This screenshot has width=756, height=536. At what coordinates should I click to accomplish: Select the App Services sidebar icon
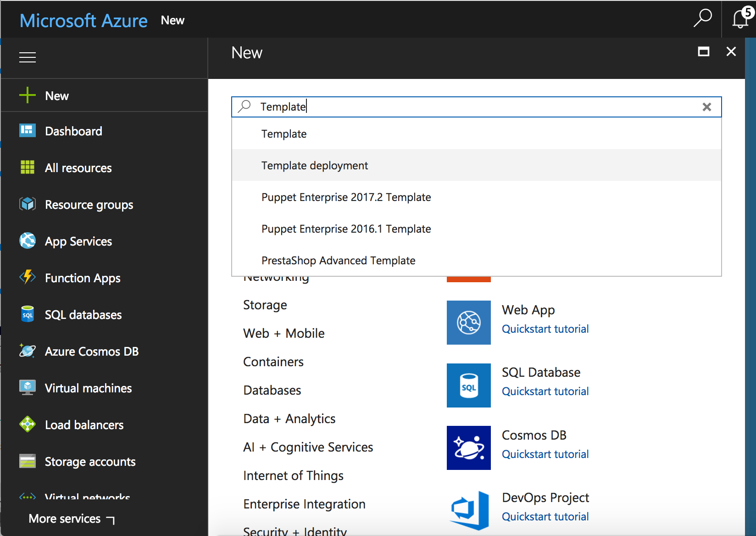coord(28,241)
